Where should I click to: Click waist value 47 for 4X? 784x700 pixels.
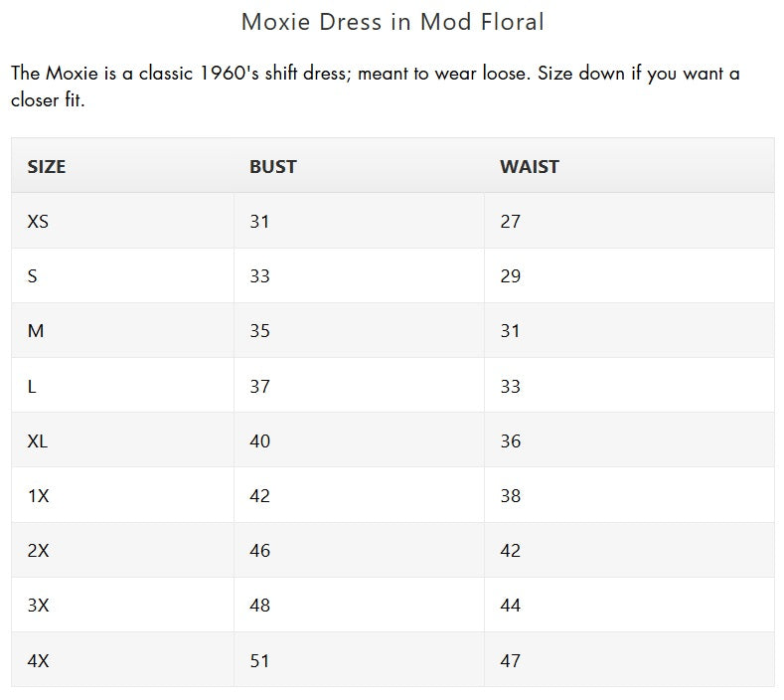(511, 660)
